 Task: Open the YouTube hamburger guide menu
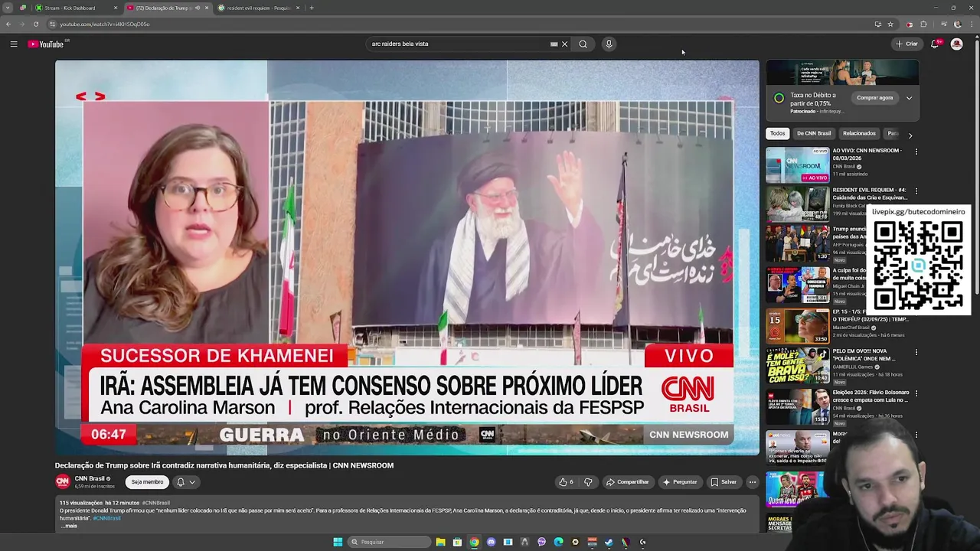(14, 44)
